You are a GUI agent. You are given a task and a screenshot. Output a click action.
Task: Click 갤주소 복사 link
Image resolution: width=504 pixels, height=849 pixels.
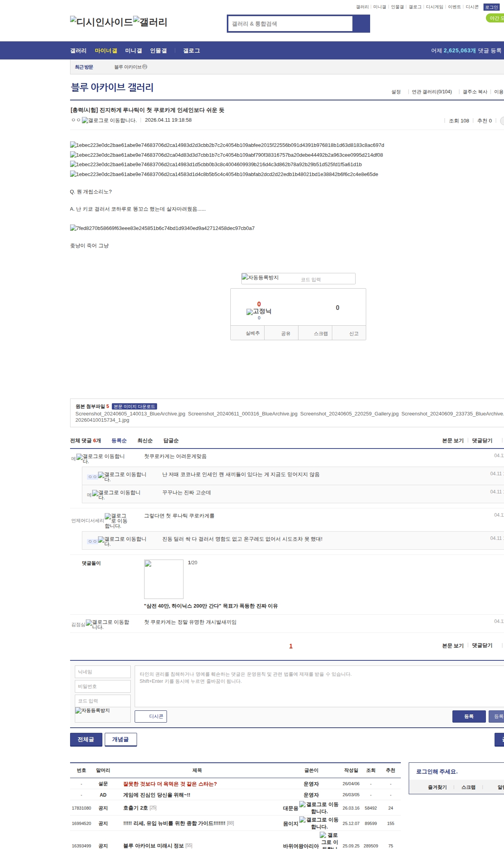coord(475,92)
